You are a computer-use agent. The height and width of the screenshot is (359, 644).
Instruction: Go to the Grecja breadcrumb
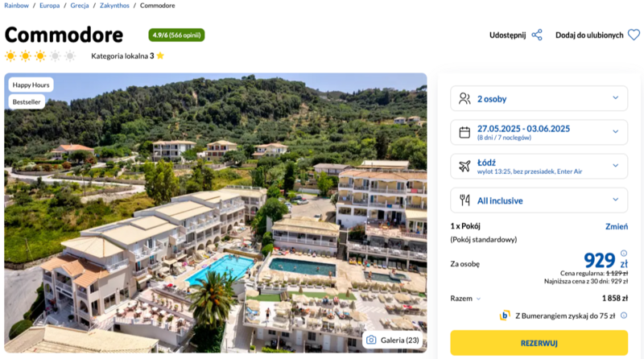click(79, 6)
